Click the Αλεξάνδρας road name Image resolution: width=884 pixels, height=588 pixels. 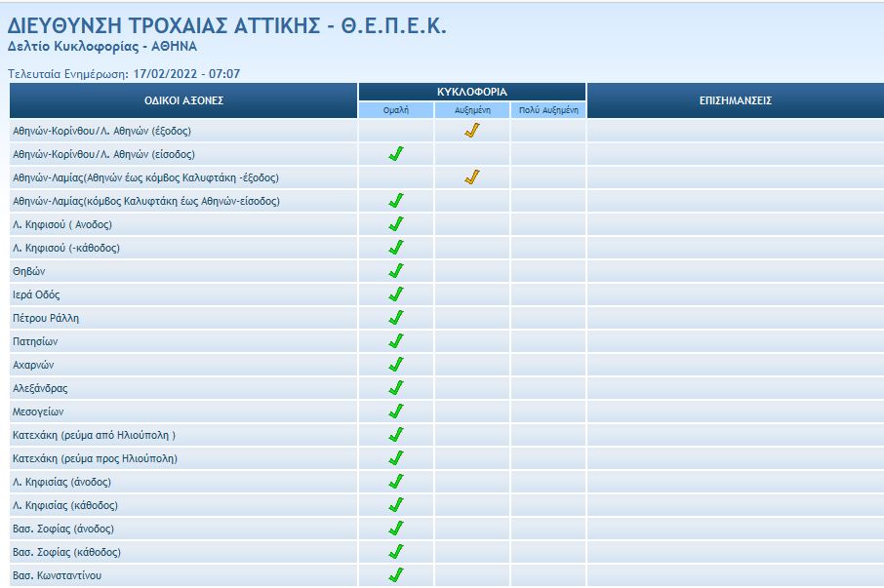pos(40,388)
